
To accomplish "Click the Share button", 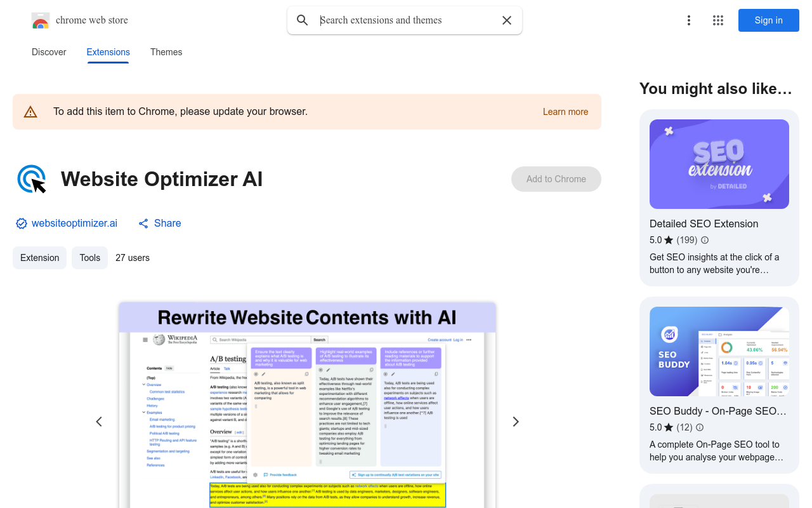I will coord(160,224).
